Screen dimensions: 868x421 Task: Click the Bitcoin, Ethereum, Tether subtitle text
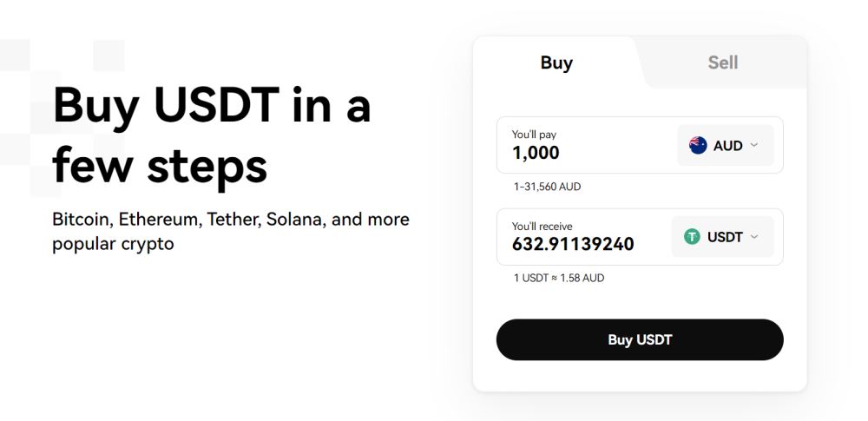click(x=230, y=220)
